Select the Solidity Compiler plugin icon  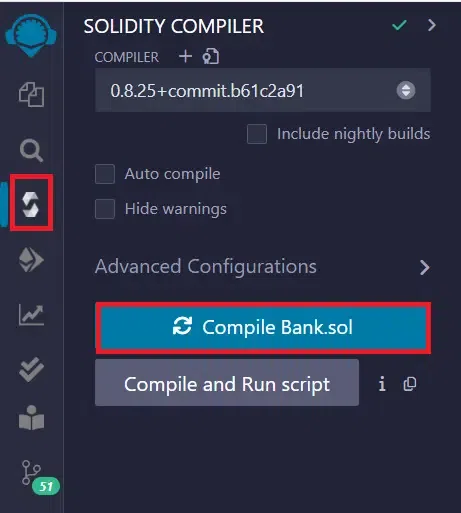point(31,204)
